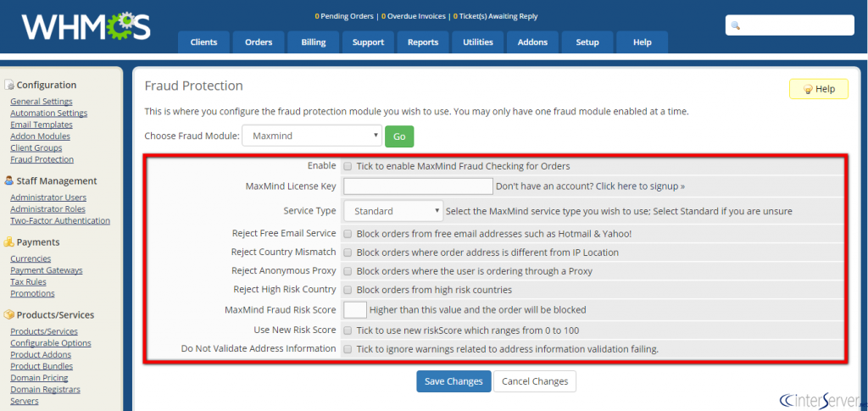Open the Setup menu tab
The width and height of the screenshot is (868, 411).
pyautogui.click(x=587, y=42)
